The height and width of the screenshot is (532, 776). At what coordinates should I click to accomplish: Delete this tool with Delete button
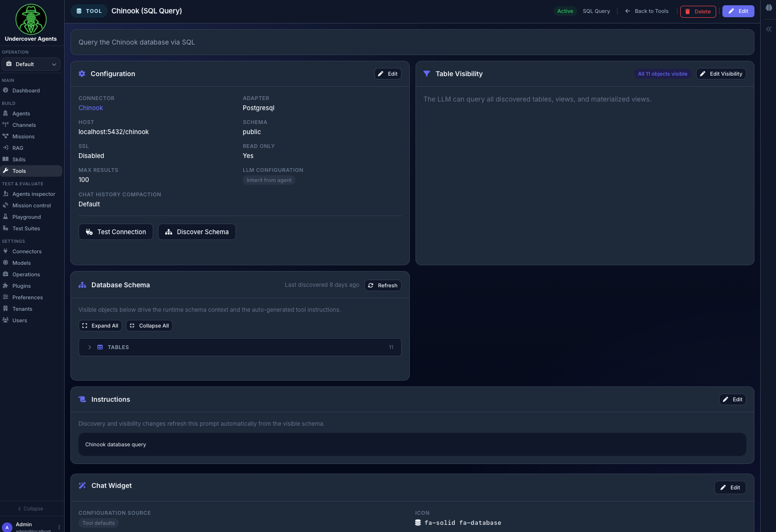click(698, 11)
